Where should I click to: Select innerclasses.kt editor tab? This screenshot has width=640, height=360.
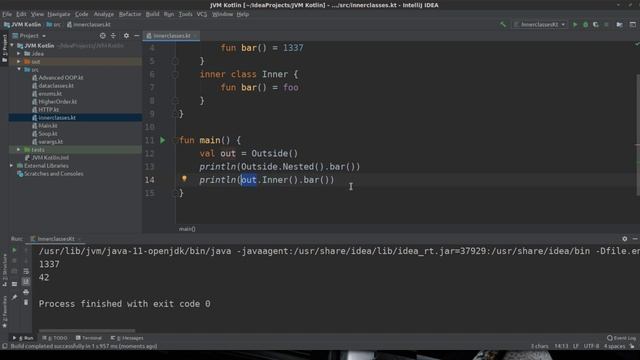point(171,36)
